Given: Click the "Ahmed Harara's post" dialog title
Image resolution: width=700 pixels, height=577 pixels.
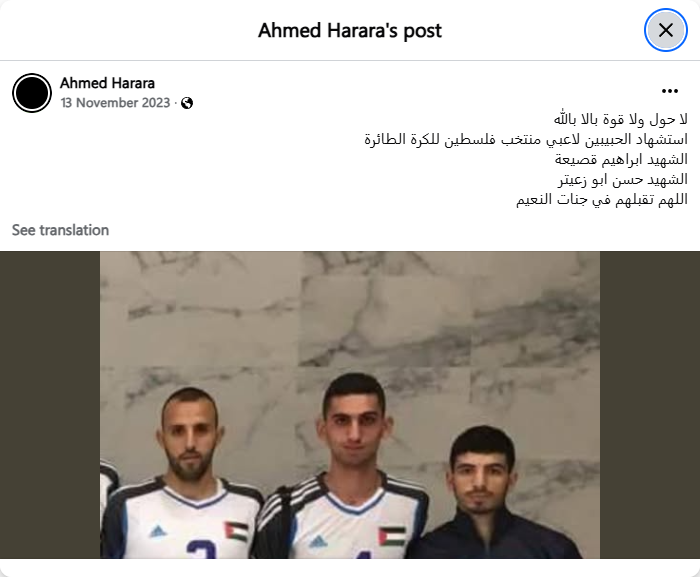Looking at the screenshot, I should 350,31.
